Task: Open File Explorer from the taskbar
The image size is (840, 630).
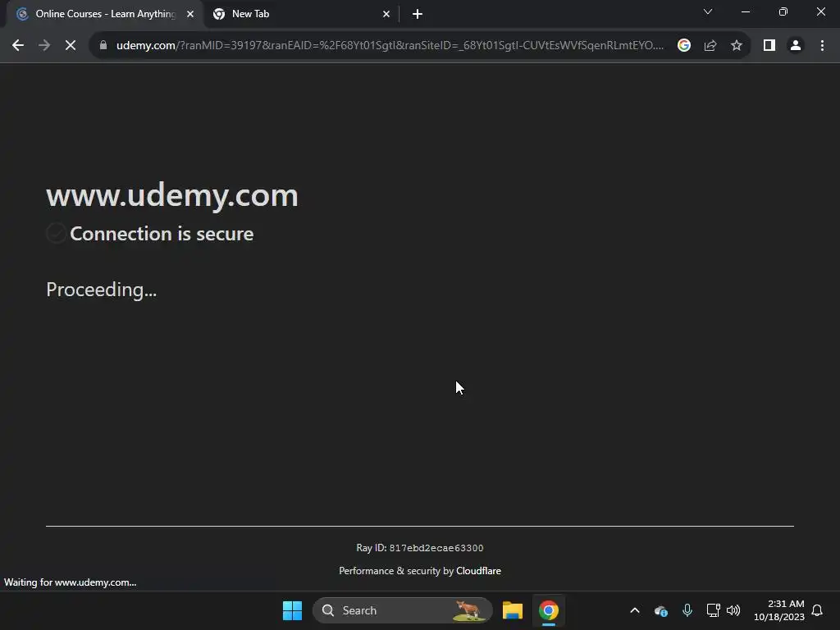Action: (512, 610)
